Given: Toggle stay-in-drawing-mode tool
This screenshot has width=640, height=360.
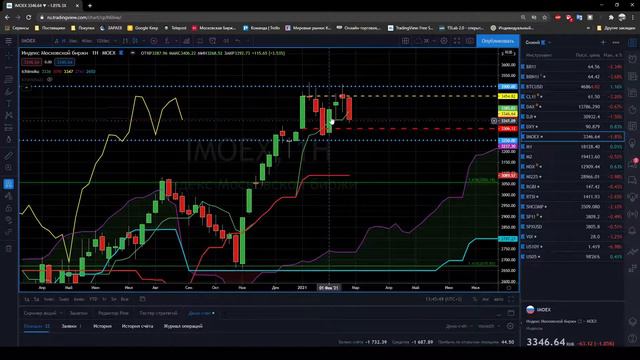Looking at the screenshot, I should point(8,196).
